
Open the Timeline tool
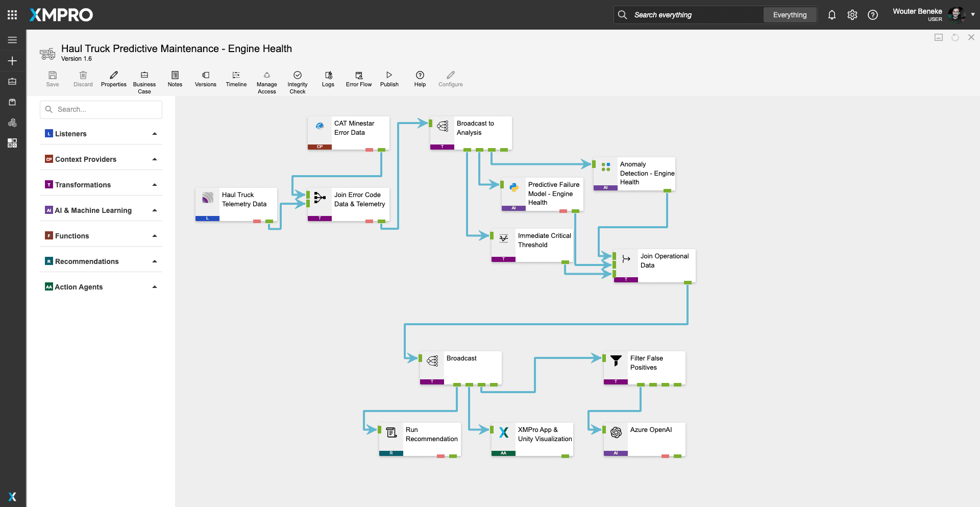pos(236,76)
